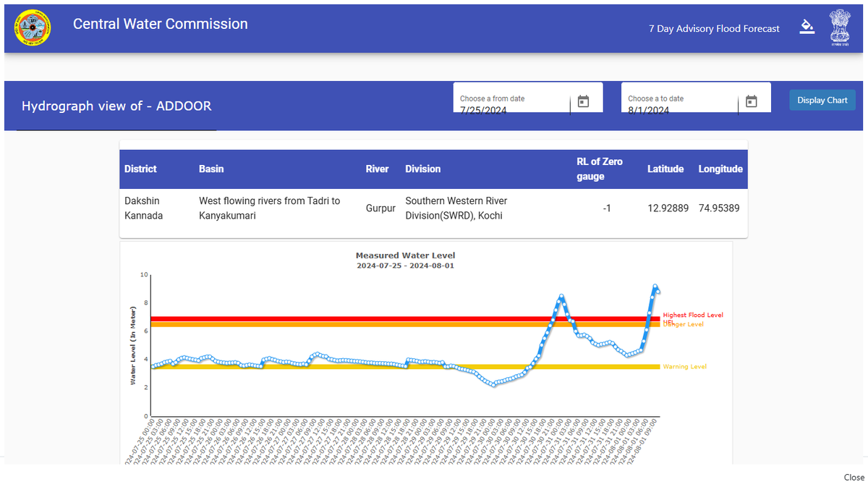Image resolution: width=868 pixels, height=495 pixels.
Task: Click the red Highest Flood Level band
Action: (405, 318)
